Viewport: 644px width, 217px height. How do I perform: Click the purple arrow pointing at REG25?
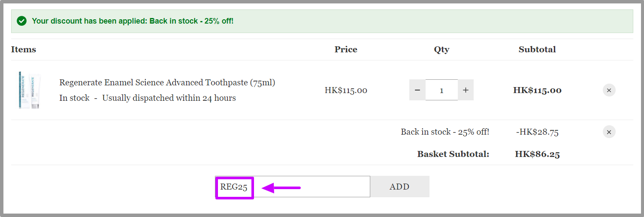[281, 188]
